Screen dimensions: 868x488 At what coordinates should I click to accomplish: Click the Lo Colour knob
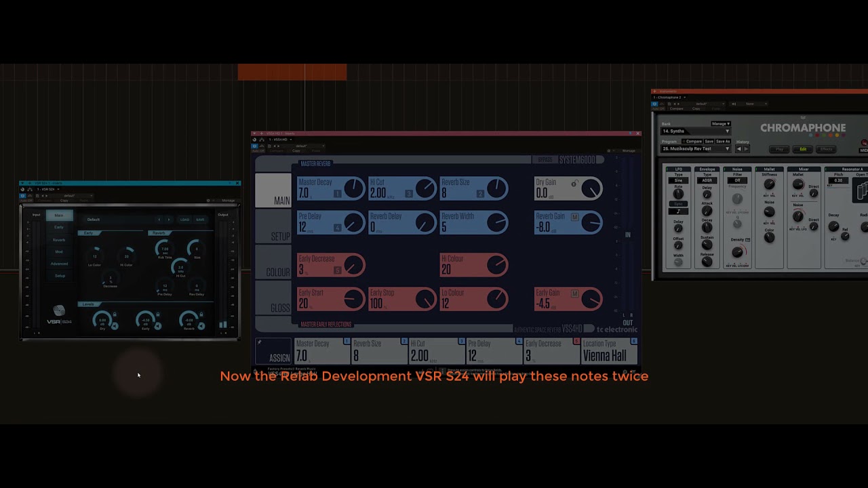coord(497,299)
